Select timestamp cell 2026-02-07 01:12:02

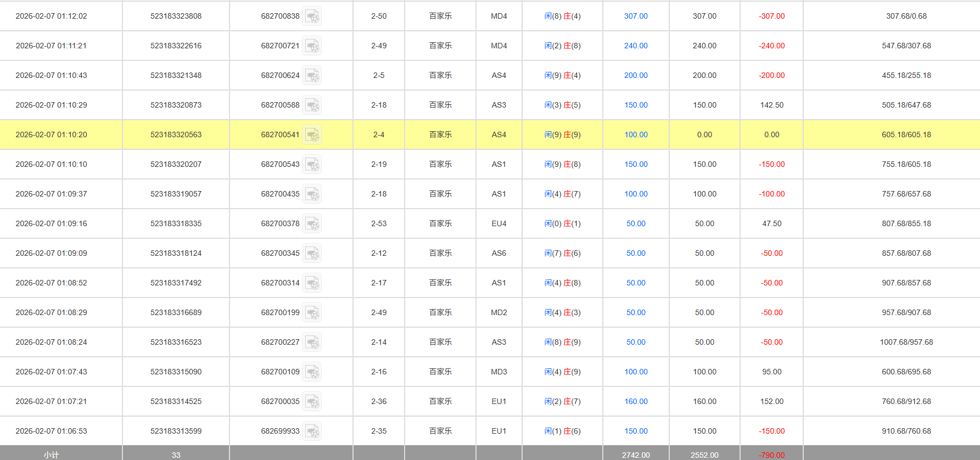click(x=51, y=16)
